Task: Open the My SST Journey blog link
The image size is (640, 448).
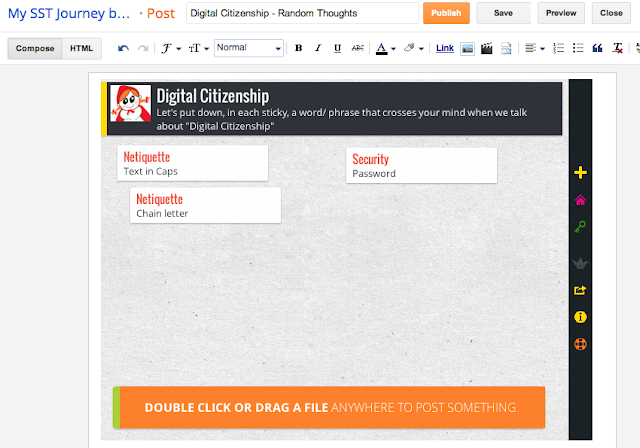Action: (x=69, y=13)
